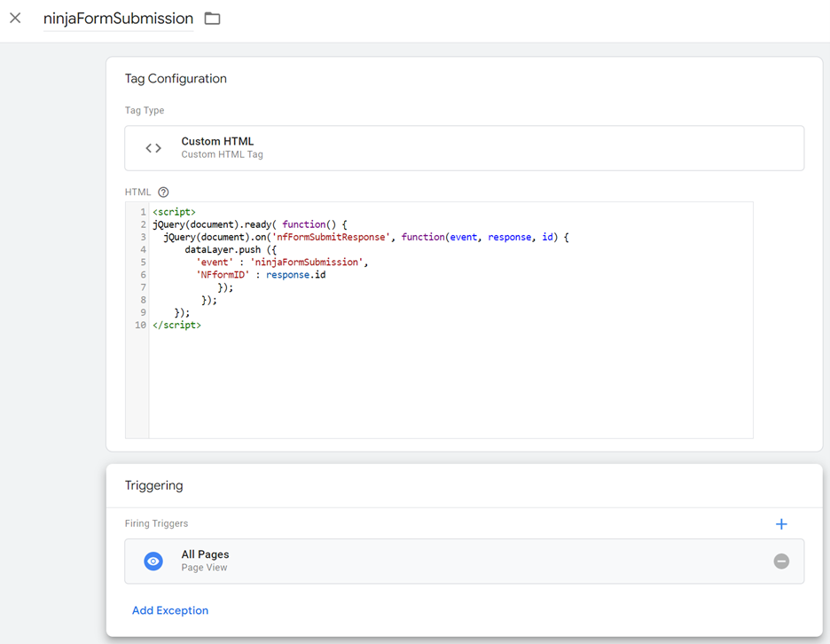Click the folder icon beside the tag name
Viewport: 830px width, 644px height.
212,19
